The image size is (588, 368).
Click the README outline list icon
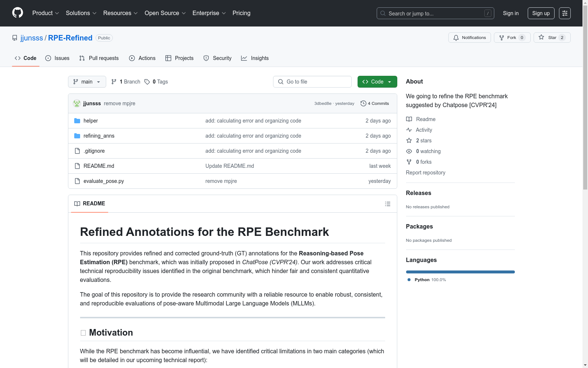coord(388,204)
